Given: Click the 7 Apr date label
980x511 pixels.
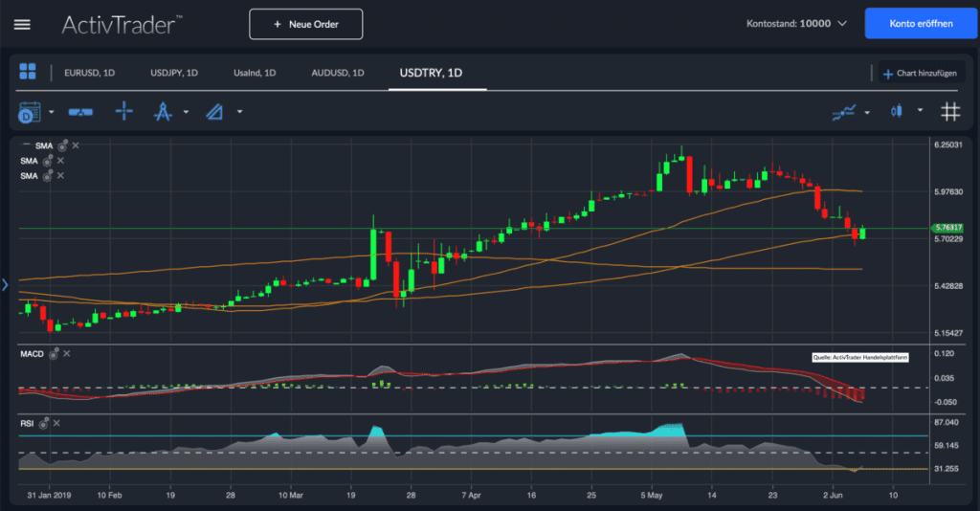Looking at the screenshot, I should (x=471, y=496).
